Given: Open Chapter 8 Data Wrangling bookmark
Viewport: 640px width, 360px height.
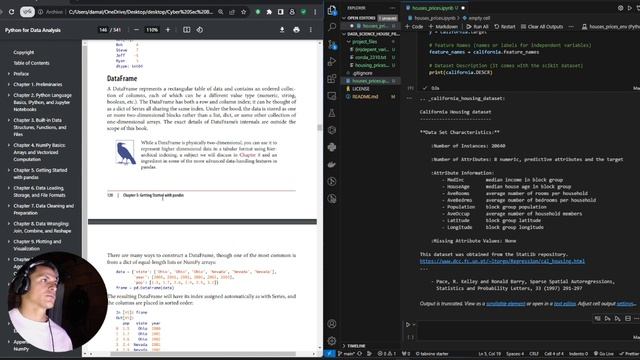Looking at the screenshot, I should pos(42,227).
